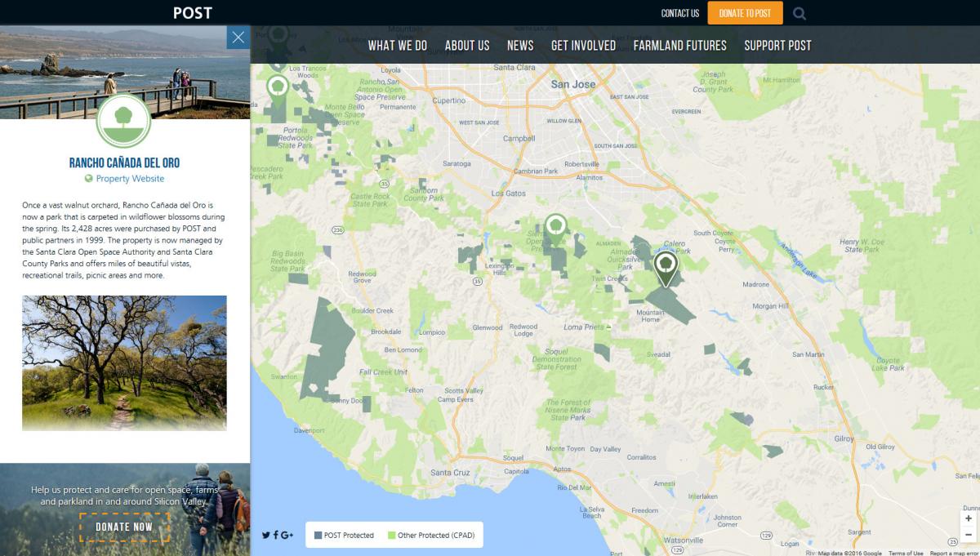Click the coastal boardwalk header photo

pos(125,72)
